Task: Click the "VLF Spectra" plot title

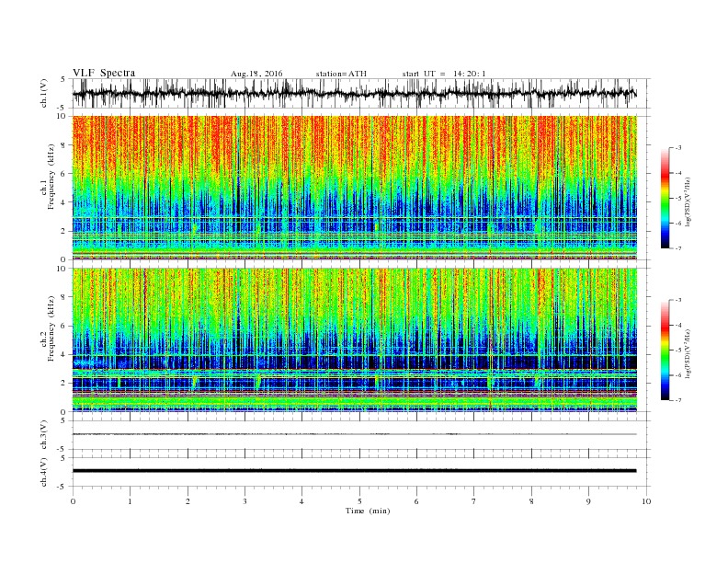Action: (104, 73)
